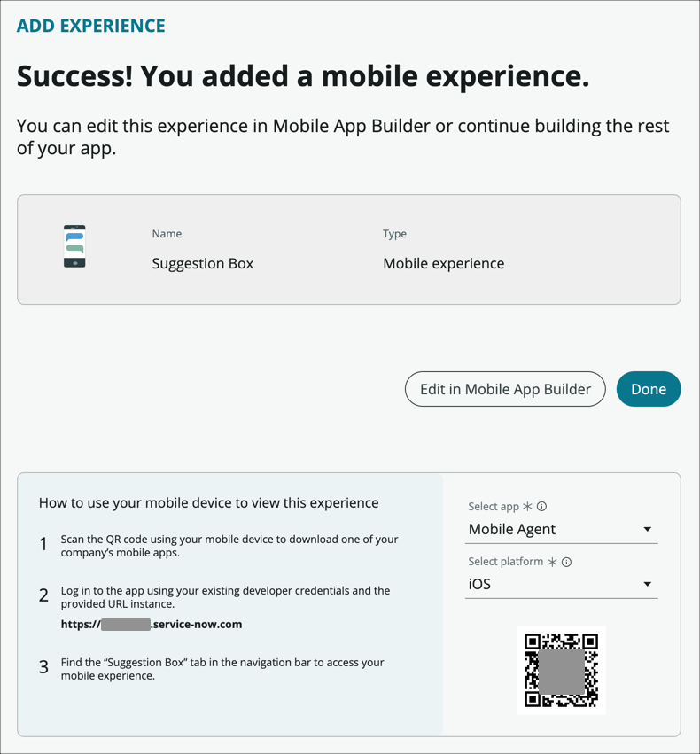Click the ADD EXPERIENCE heading label

pos(90,26)
